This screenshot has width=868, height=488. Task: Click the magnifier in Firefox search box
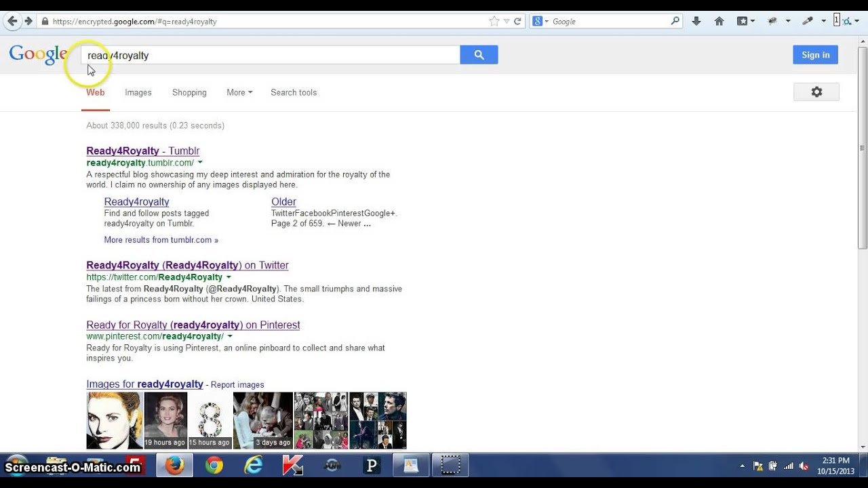coord(675,21)
